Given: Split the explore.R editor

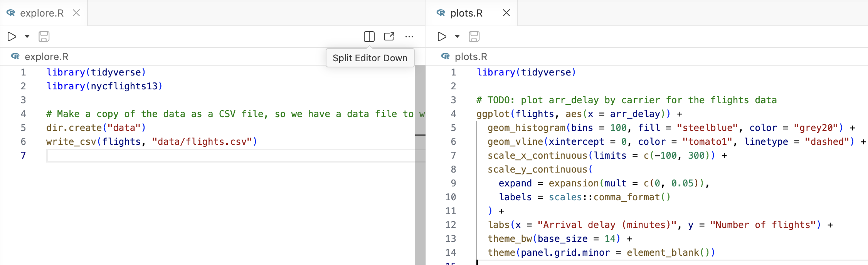Looking at the screenshot, I should [369, 37].
